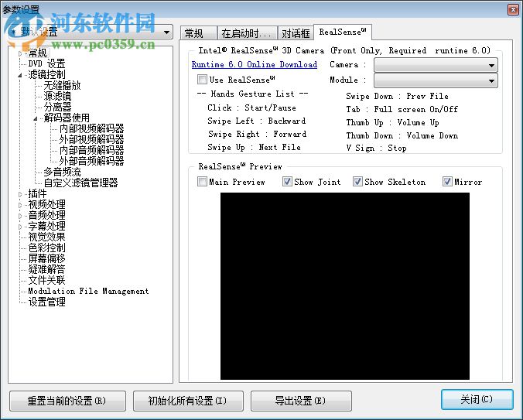Collapse the 解码器使用 tree node

[36, 118]
